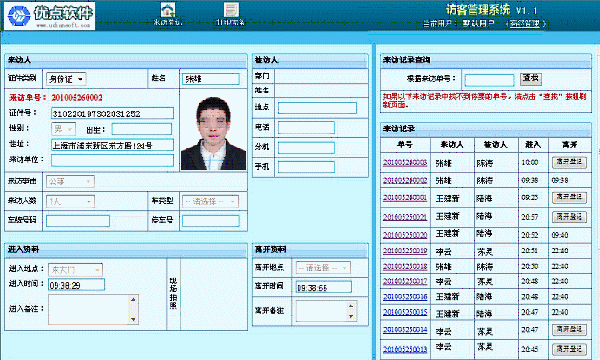Click the 手机 mobile phone field

(x=306, y=167)
